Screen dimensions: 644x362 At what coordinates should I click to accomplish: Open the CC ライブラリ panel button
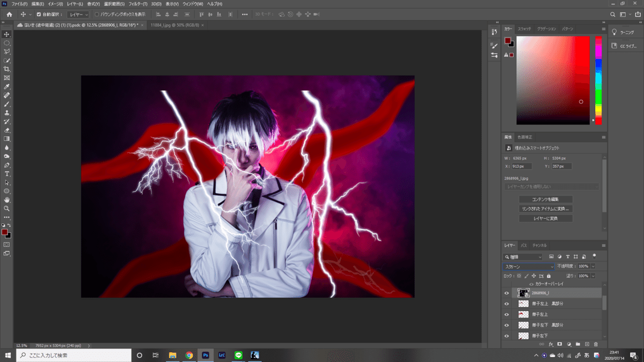(624, 46)
